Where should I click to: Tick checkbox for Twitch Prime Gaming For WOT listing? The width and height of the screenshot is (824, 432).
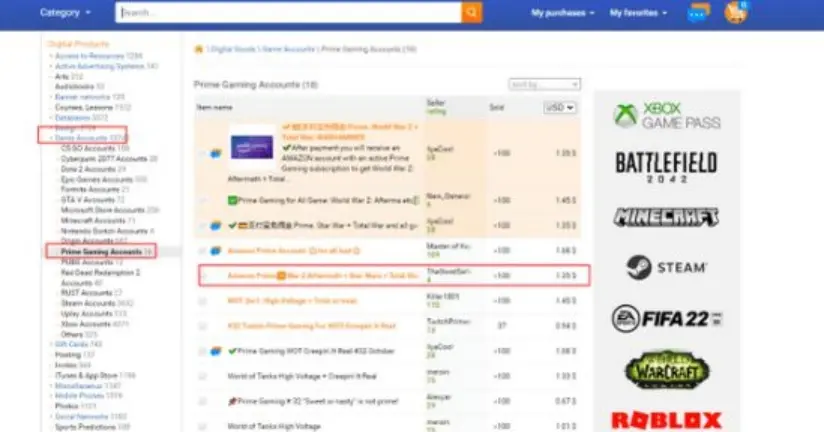[202, 326]
